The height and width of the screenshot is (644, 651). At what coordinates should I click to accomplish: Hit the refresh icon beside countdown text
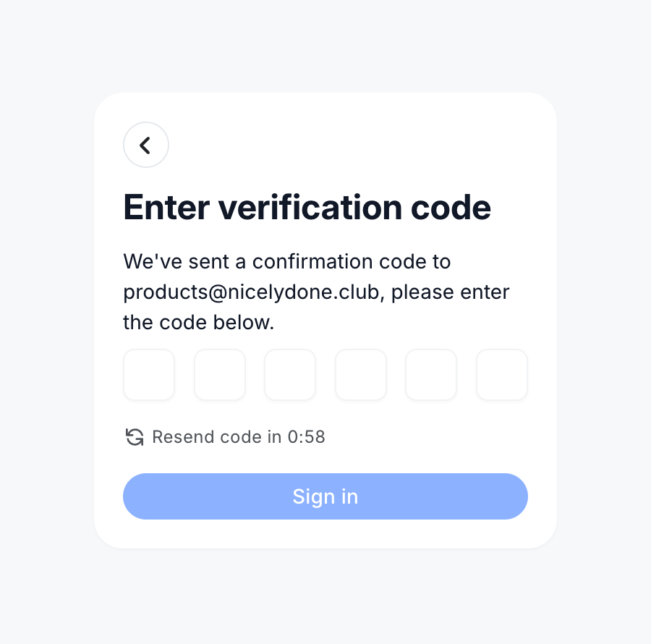[x=134, y=437]
